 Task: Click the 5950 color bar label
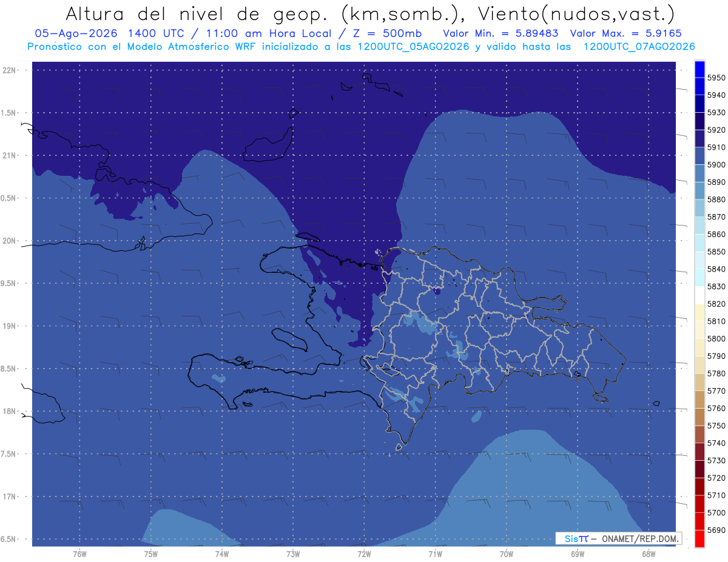716,78
